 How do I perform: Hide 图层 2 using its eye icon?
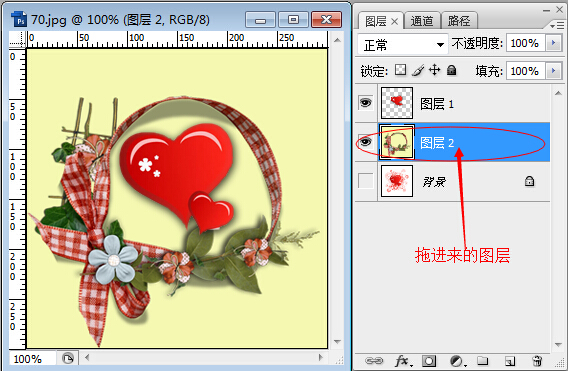pos(365,142)
